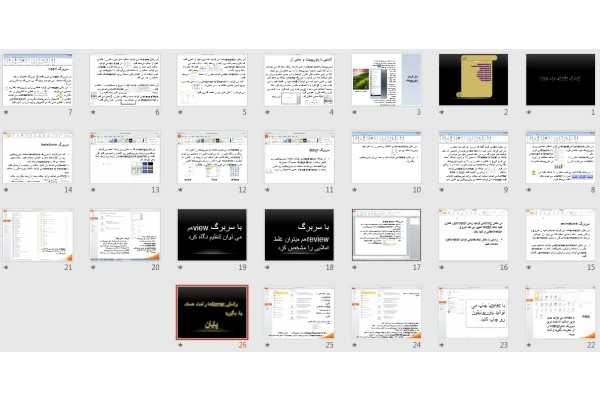Click the slide number label 26
This screenshot has height=400, width=600.
point(242,345)
